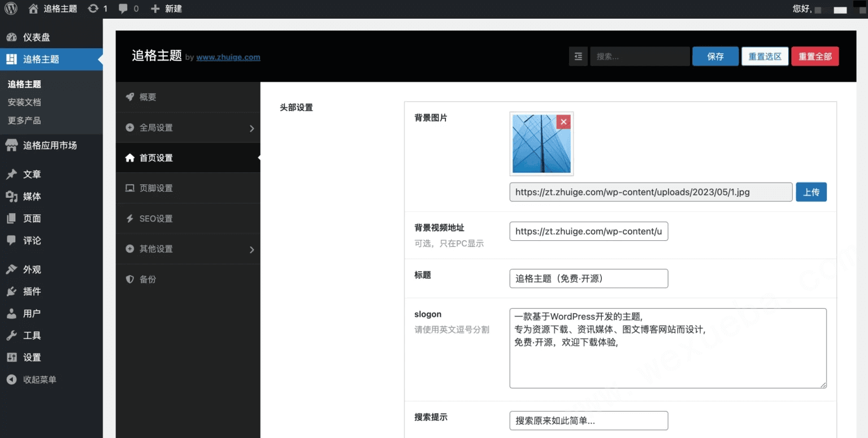Click the 仪表盘 dashboard icon
The width and height of the screenshot is (868, 438).
point(11,37)
